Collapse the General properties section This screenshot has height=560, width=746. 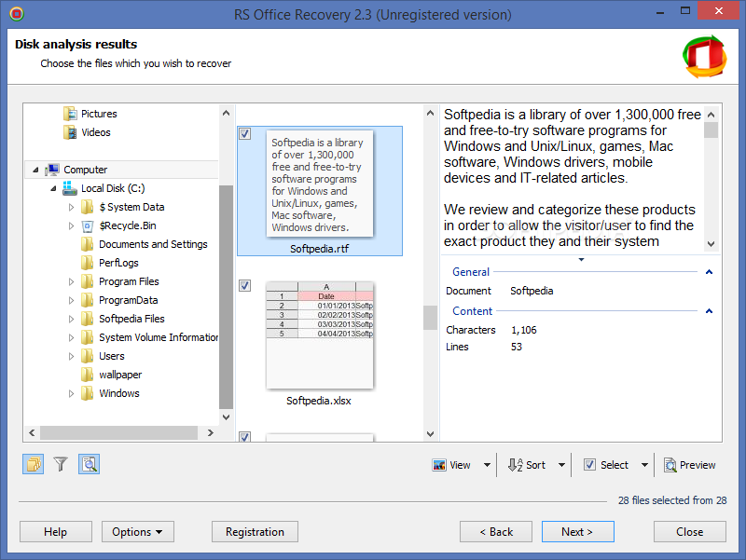[x=709, y=272]
